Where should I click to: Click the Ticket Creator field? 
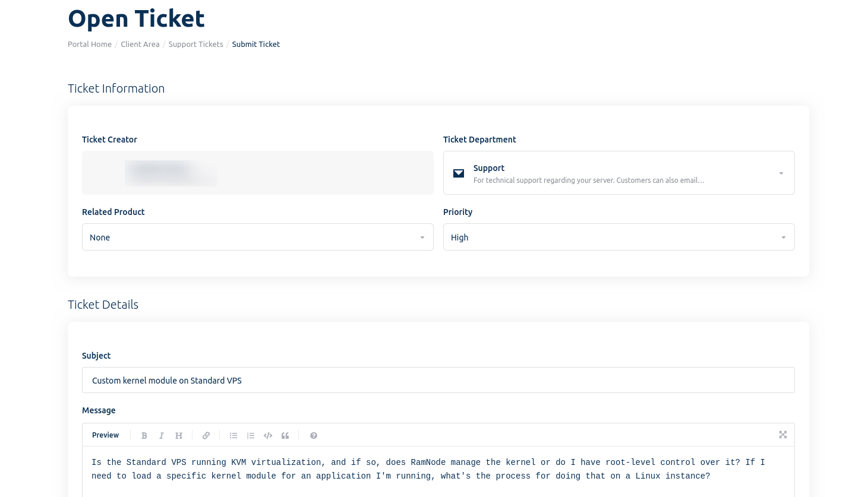258,173
